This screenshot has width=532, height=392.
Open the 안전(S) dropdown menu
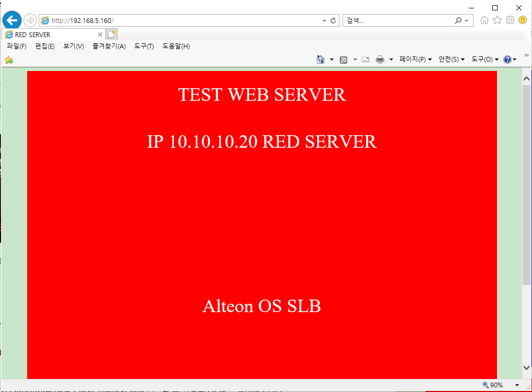pyautogui.click(x=451, y=60)
